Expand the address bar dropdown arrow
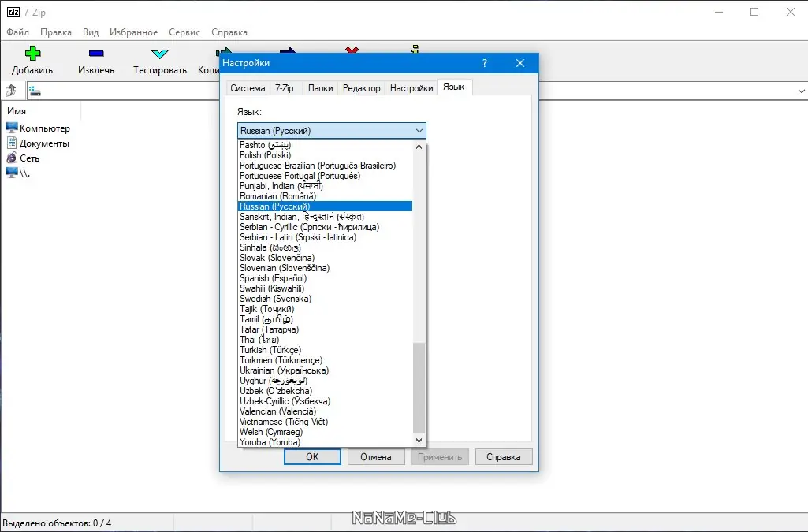808x532 pixels. click(802, 91)
